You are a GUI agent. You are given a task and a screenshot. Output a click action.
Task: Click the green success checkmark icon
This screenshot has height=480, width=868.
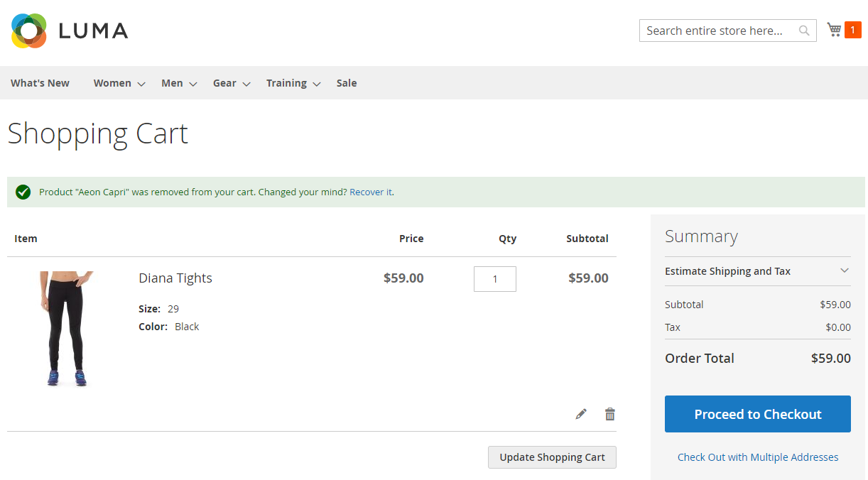tap(23, 192)
